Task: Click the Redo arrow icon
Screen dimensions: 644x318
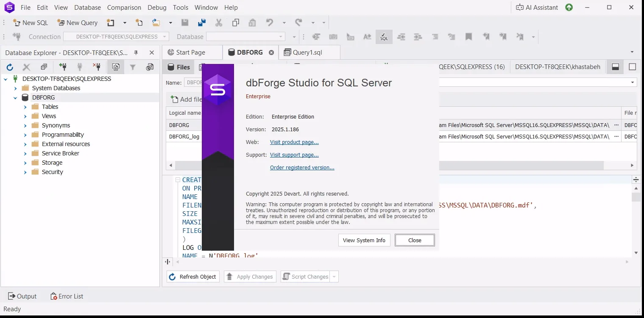Action: click(x=298, y=23)
